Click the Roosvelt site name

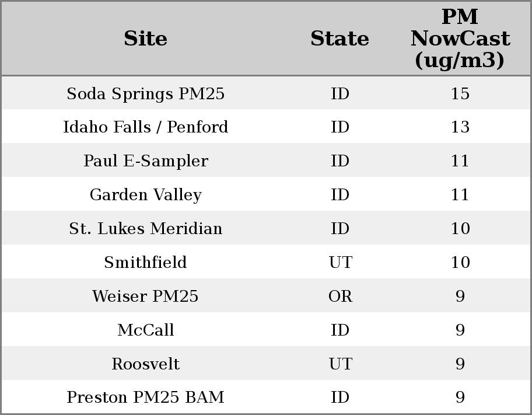click(x=145, y=364)
